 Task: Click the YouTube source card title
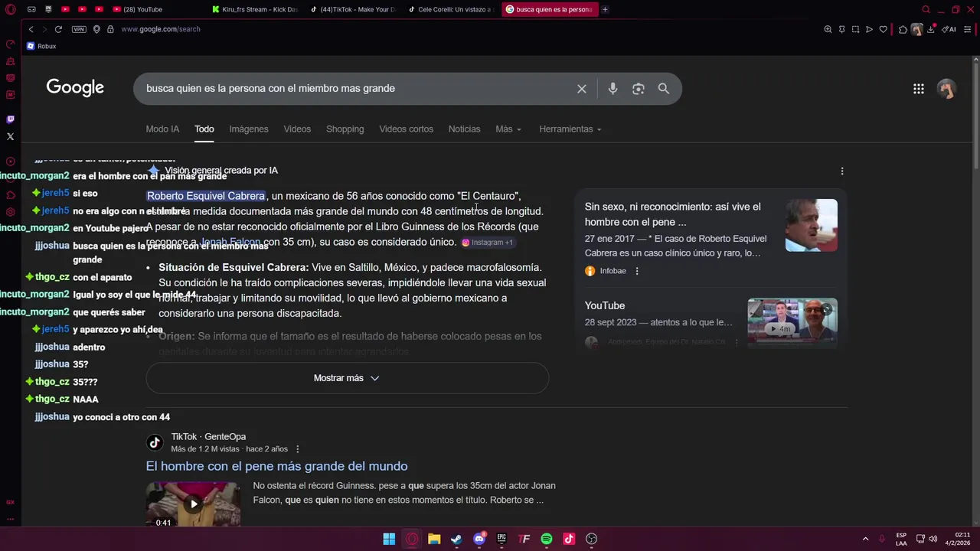pyautogui.click(x=605, y=305)
